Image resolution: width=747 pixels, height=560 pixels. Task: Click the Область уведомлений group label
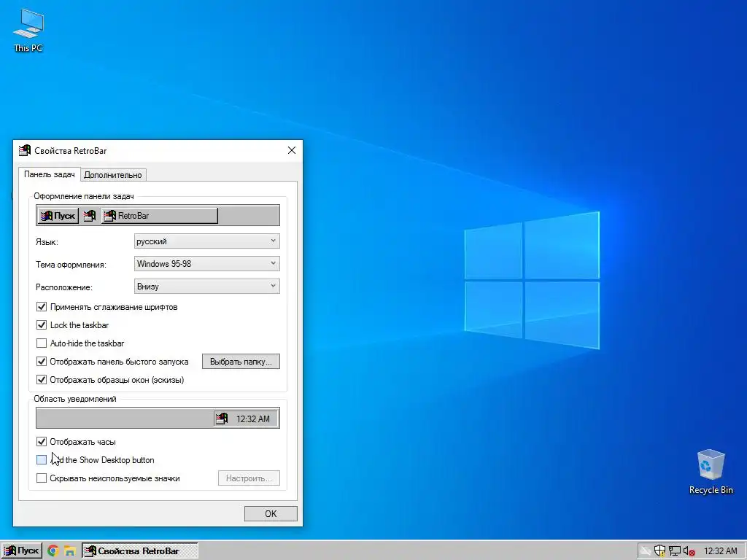pos(75,399)
